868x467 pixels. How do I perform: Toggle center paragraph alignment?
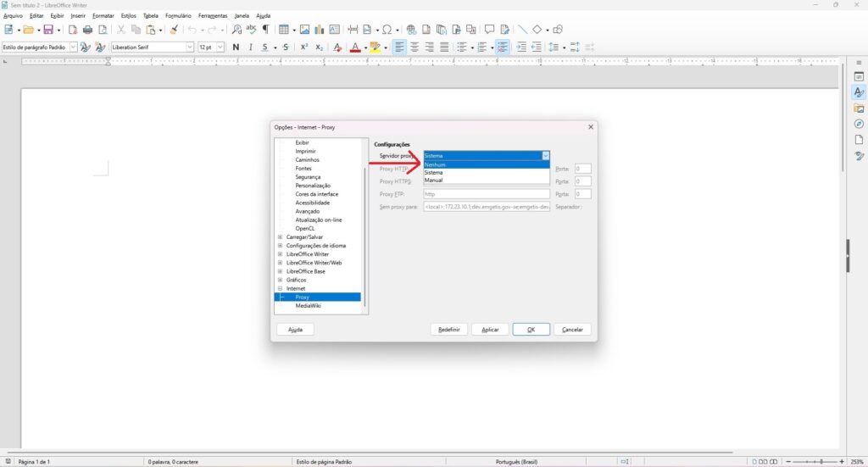click(415, 47)
